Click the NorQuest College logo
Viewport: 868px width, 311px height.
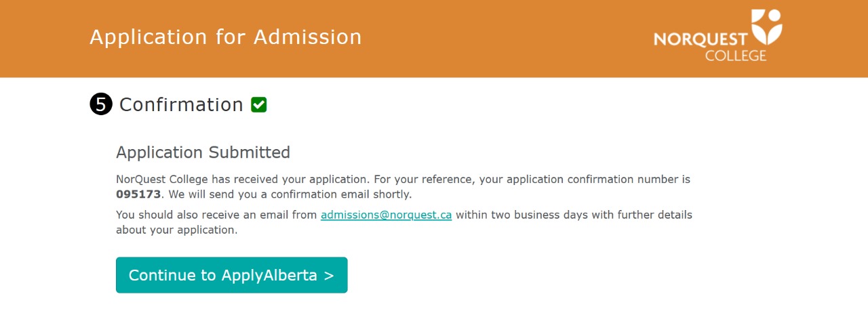tap(718, 36)
